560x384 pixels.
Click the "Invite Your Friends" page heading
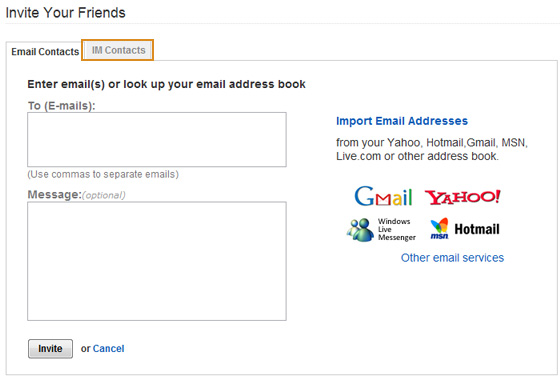point(65,13)
